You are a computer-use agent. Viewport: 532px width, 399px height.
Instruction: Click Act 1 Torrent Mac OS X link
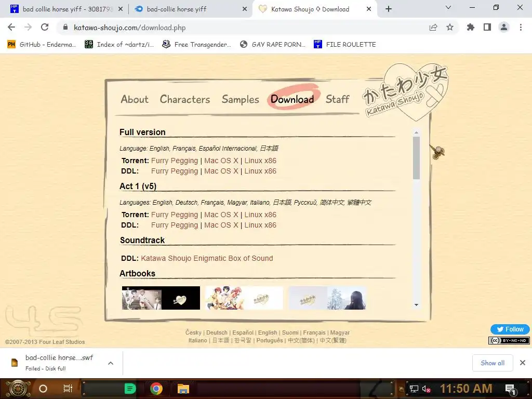[x=221, y=215]
